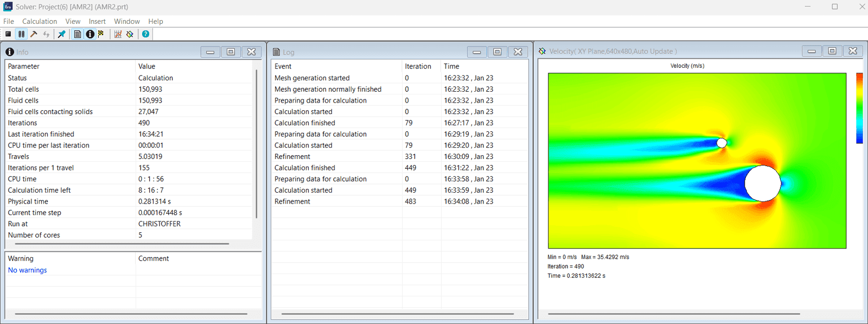Click the Info panel vertical scrollbar

pyautogui.click(x=257, y=144)
